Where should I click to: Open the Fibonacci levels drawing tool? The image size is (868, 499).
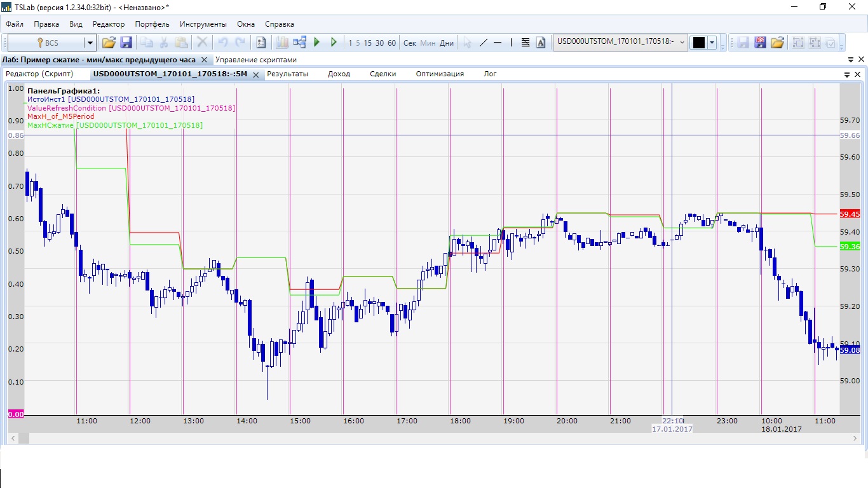[526, 43]
